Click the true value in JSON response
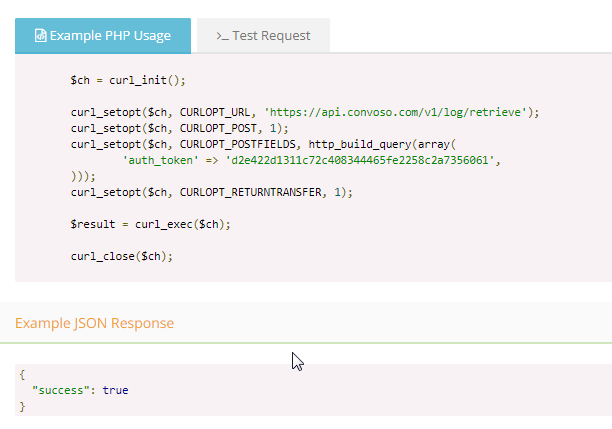612x429 pixels. point(116,390)
